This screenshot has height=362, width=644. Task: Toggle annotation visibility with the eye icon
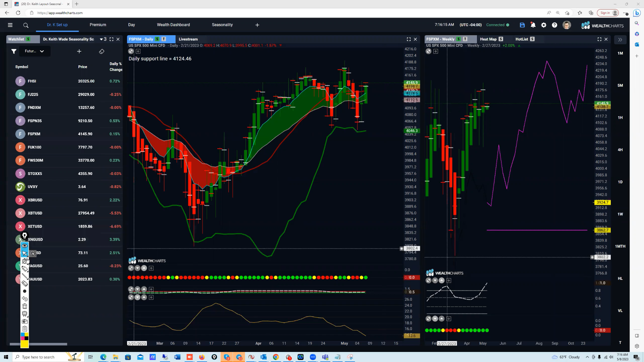(24, 246)
